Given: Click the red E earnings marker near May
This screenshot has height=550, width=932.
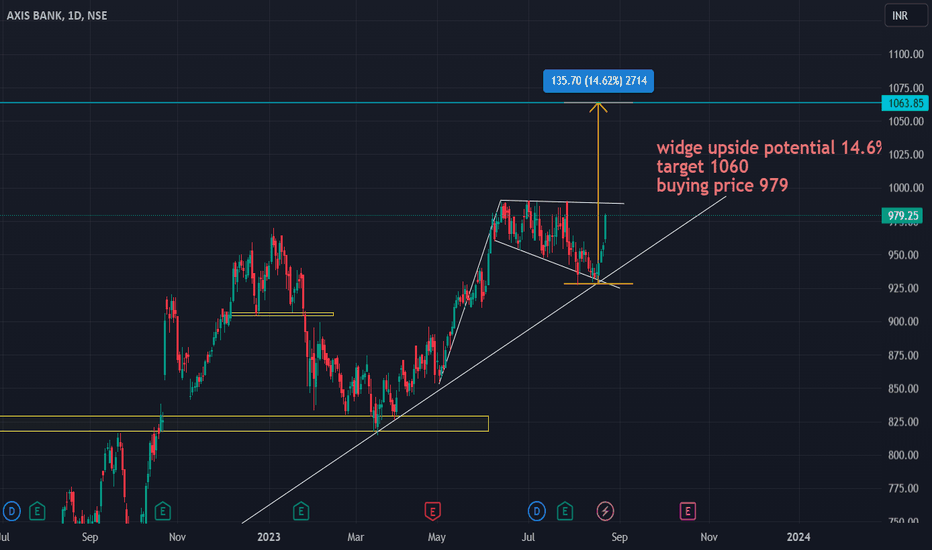Looking at the screenshot, I should coord(432,511).
